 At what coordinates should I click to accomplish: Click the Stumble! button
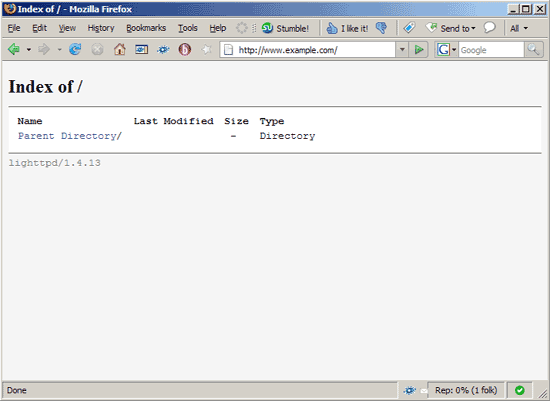point(286,28)
